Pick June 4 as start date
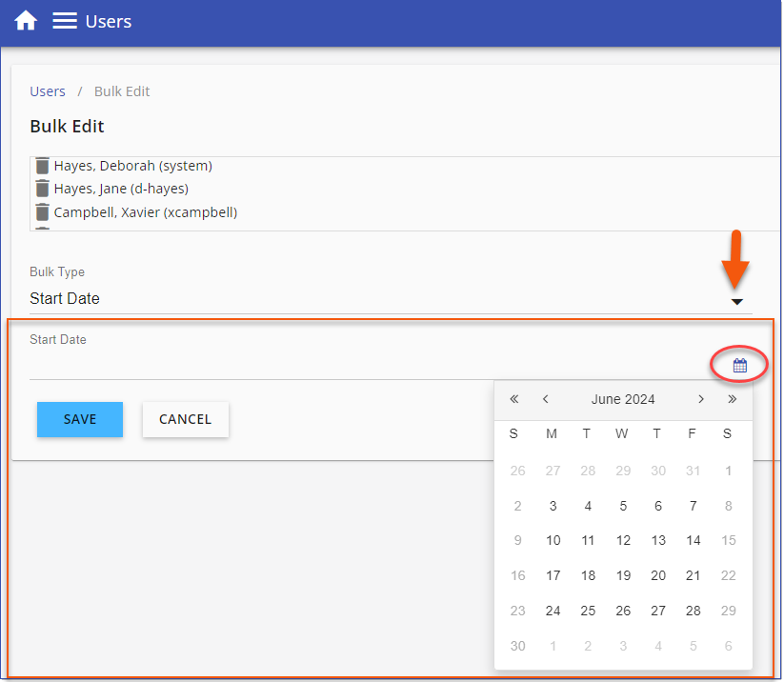The image size is (784, 682). [x=588, y=506]
